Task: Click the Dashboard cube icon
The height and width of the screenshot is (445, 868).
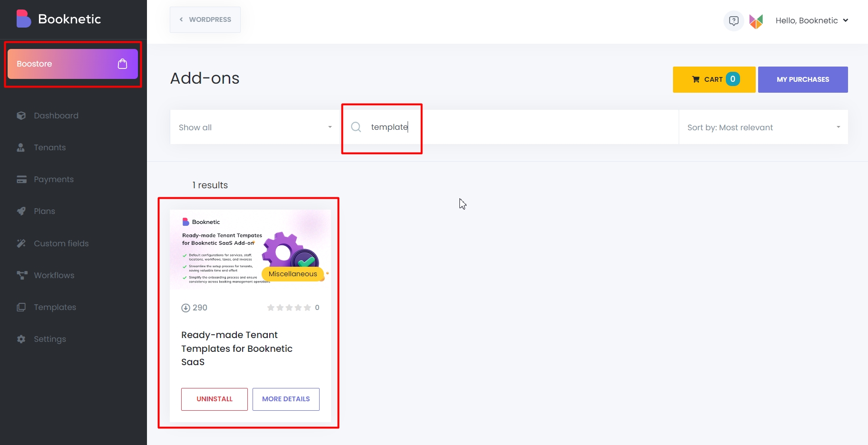Action: pos(21,116)
